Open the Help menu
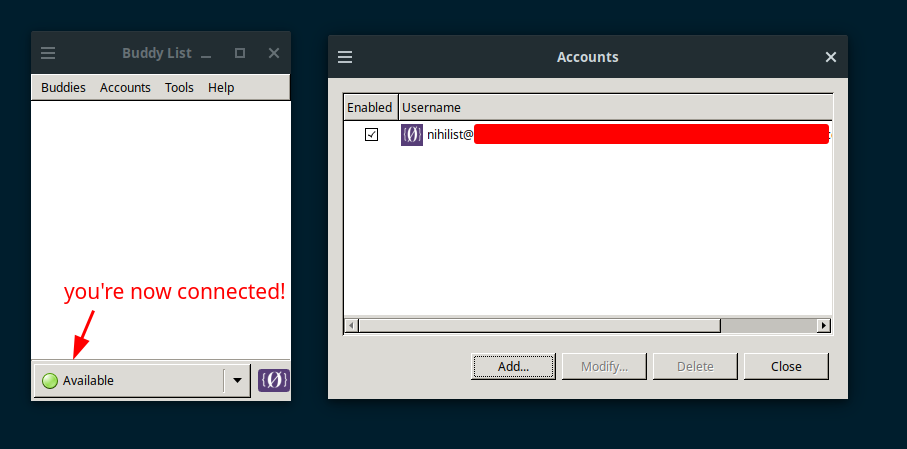Viewport: 907px width, 449px height. [221, 87]
